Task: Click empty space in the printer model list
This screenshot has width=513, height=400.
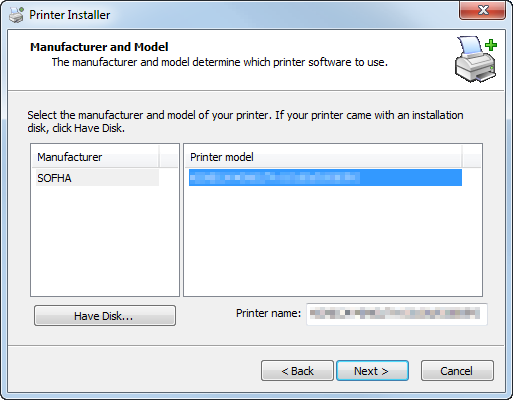Action: tap(333, 240)
